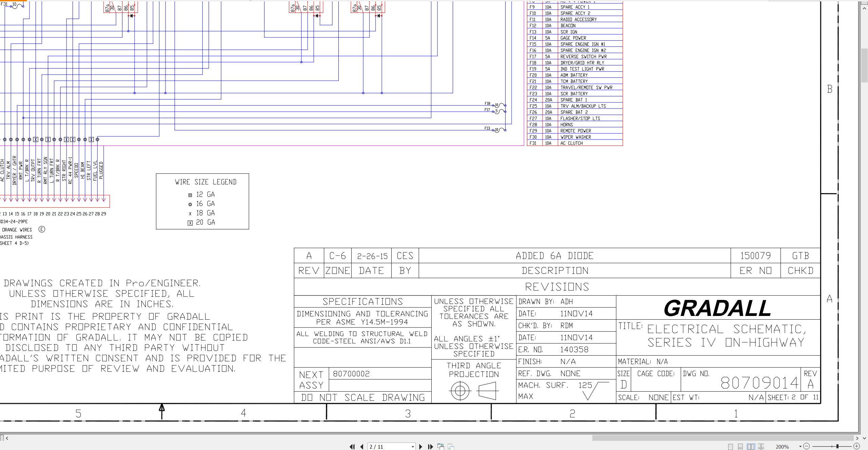868x450 pixels.
Task: Click the THIRD ANGLE PROJECTION label
Action: 474,370
